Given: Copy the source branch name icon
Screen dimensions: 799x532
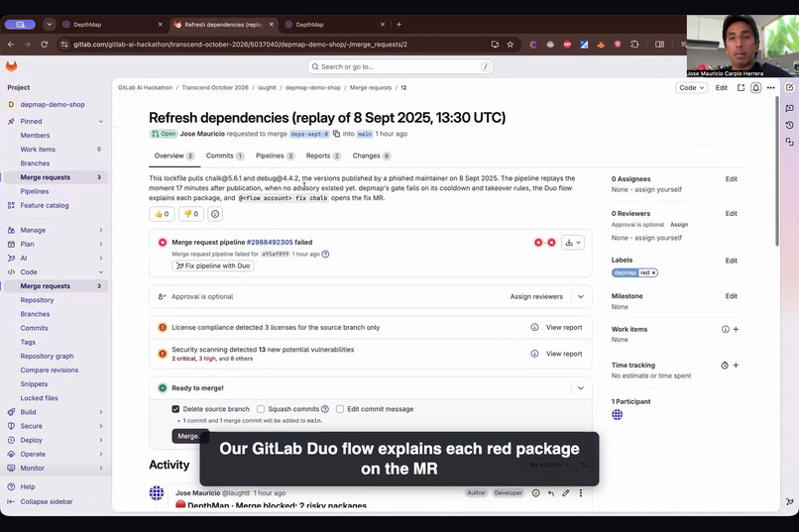Looking at the screenshot, I should pyautogui.click(x=336, y=134).
